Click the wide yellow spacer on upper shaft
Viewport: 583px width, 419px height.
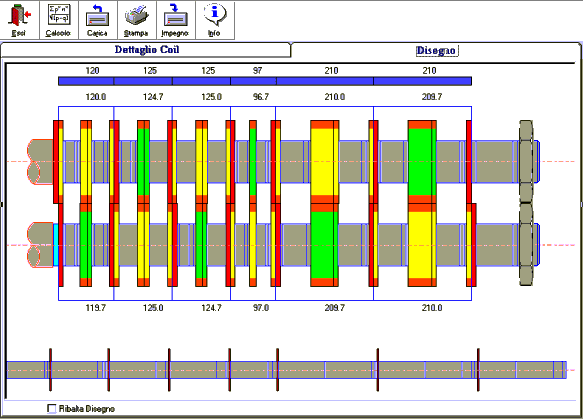(x=324, y=162)
